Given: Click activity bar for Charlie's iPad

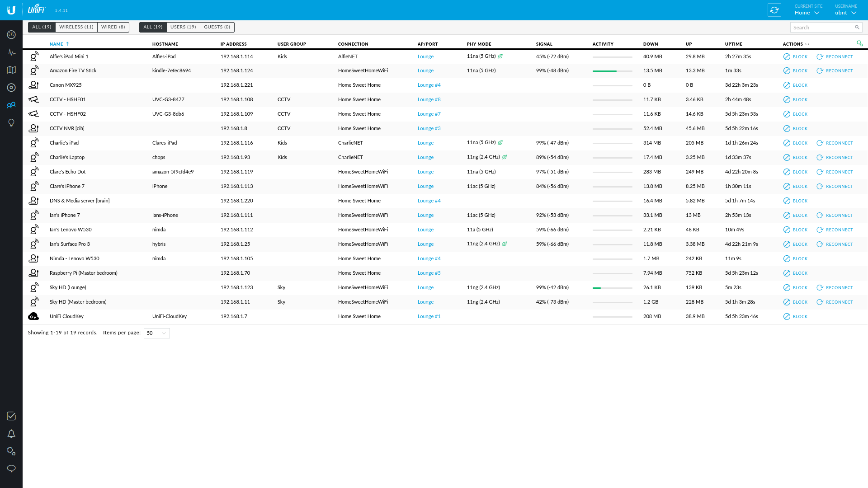Looking at the screenshot, I should click(612, 143).
